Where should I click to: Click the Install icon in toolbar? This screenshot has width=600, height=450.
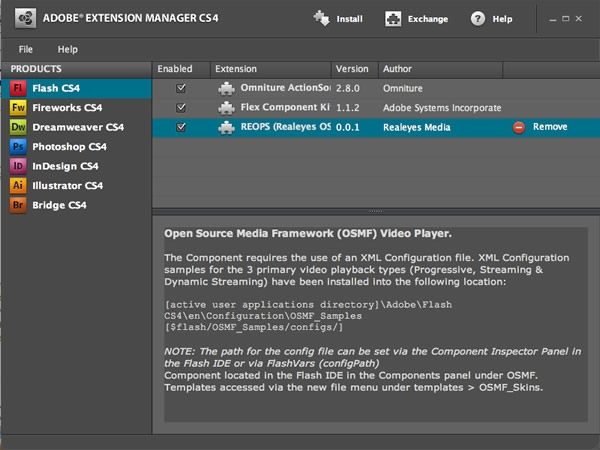pyautogui.click(x=321, y=18)
